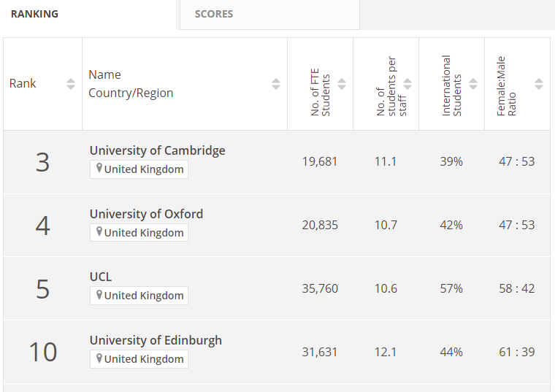Image resolution: width=555 pixels, height=392 pixels.
Task: Open University of Edinburgh link
Action: point(156,340)
